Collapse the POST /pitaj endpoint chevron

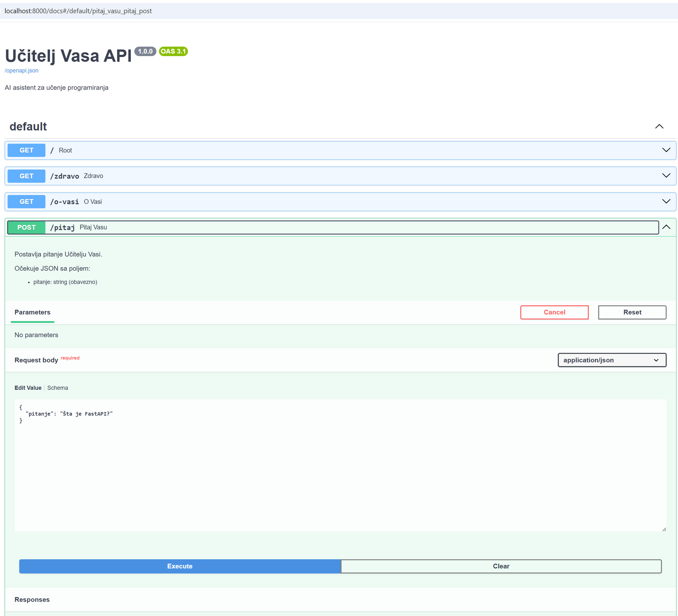tap(666, 227)
